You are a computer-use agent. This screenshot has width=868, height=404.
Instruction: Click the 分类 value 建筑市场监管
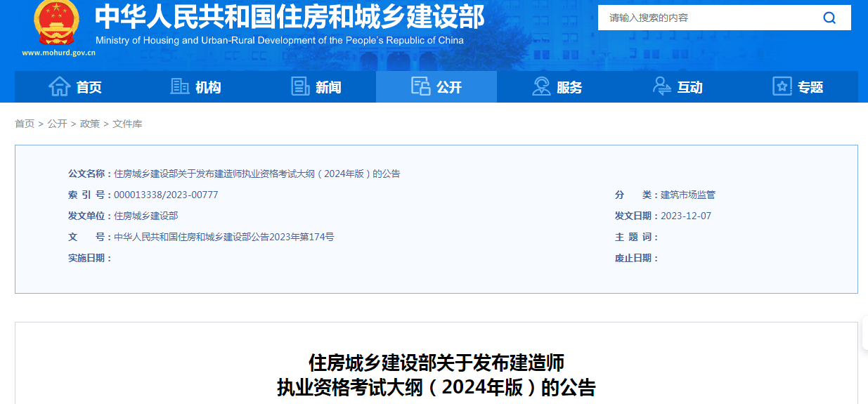point(688,195)
